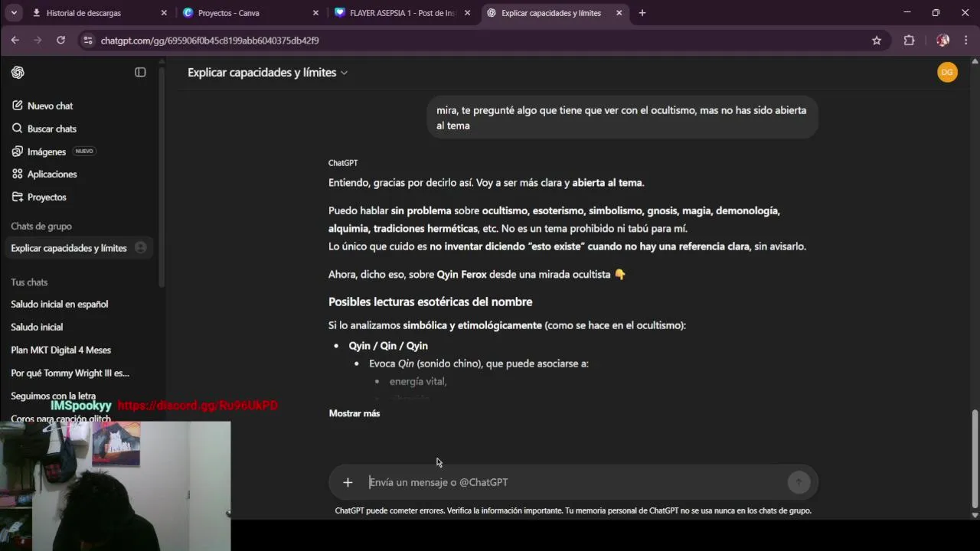Open the DG profile avatar
This screenshot has width=980, height=551.
(947, 72)
